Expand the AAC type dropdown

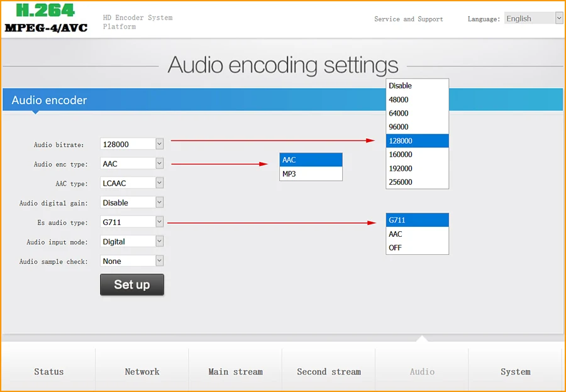tap(132, 183)
